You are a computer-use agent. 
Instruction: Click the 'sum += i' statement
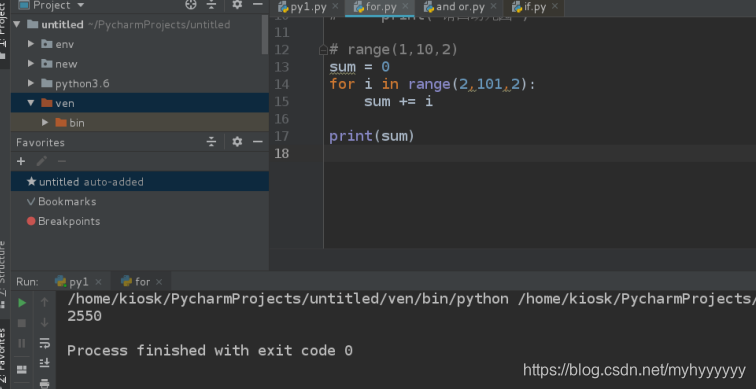point(398,101)
